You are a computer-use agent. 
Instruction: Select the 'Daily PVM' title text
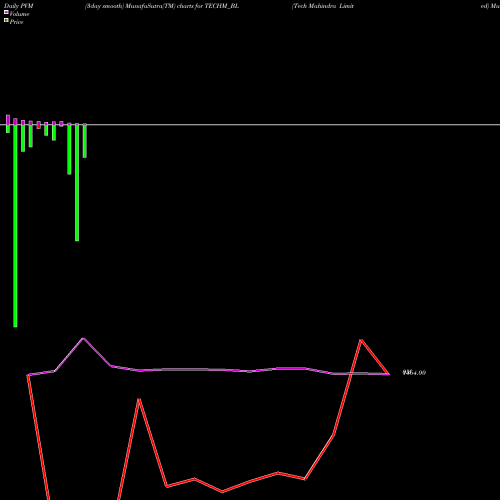click(19, 6)
